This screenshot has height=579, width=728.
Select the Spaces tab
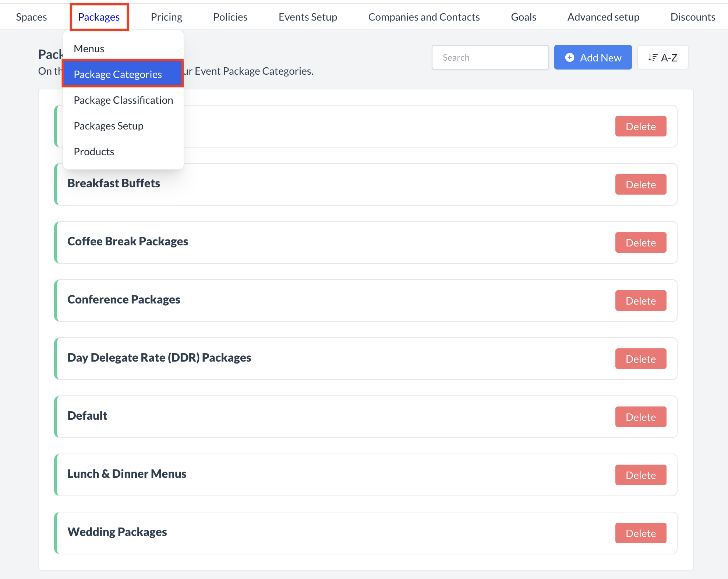[31, 17]
